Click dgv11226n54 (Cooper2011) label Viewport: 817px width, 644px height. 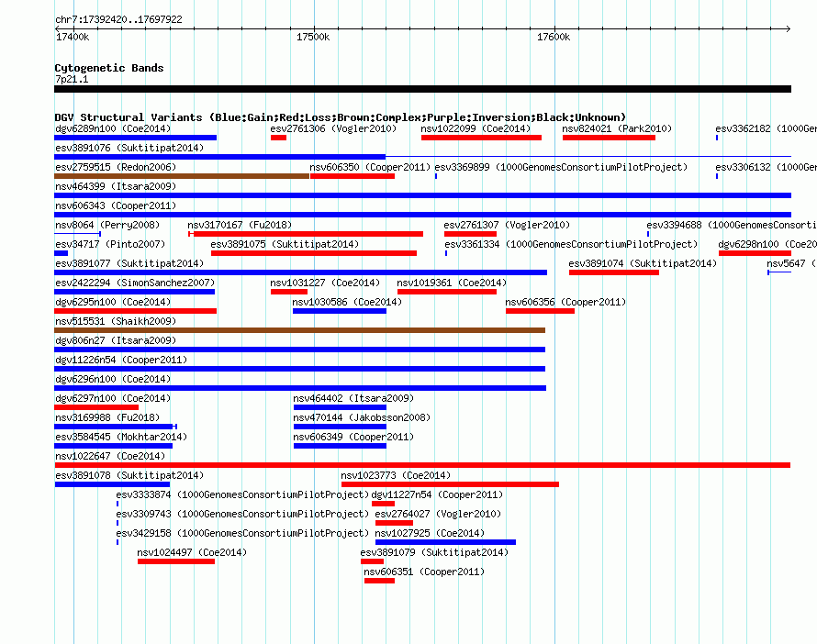tap(121, 360)
